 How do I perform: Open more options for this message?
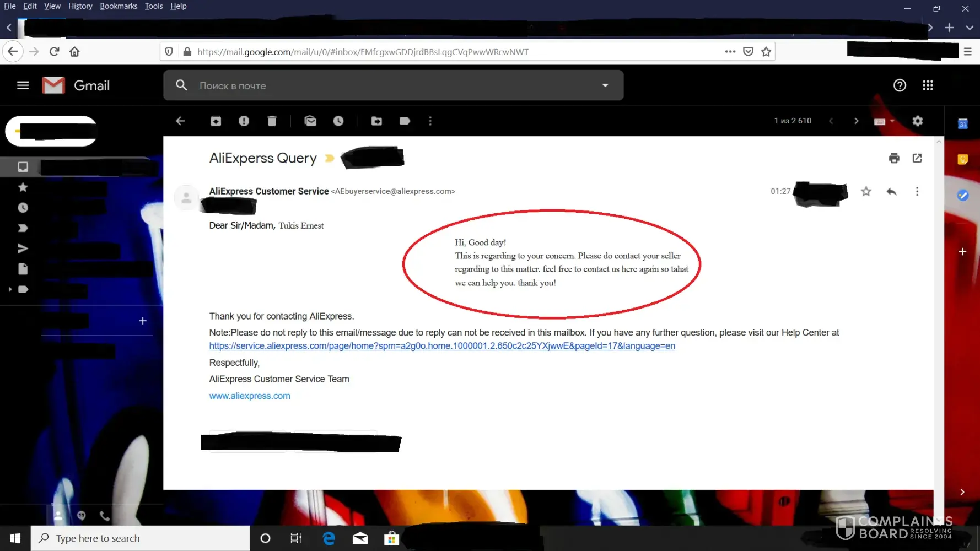tap(917, 191)
